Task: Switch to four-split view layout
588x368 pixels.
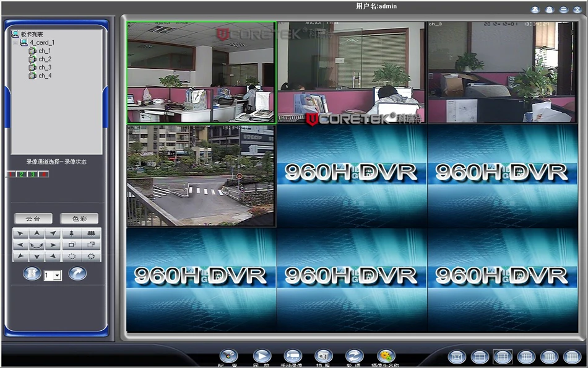Action: (x=480, y=357)
